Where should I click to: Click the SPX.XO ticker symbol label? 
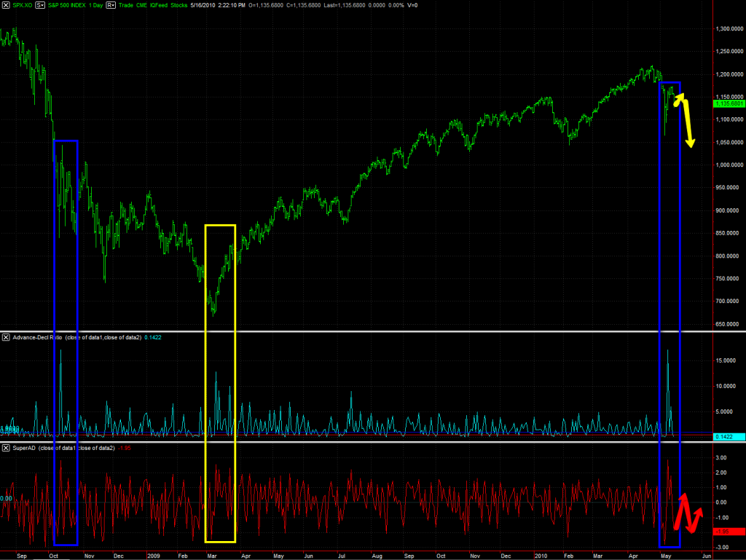[22, 4]
